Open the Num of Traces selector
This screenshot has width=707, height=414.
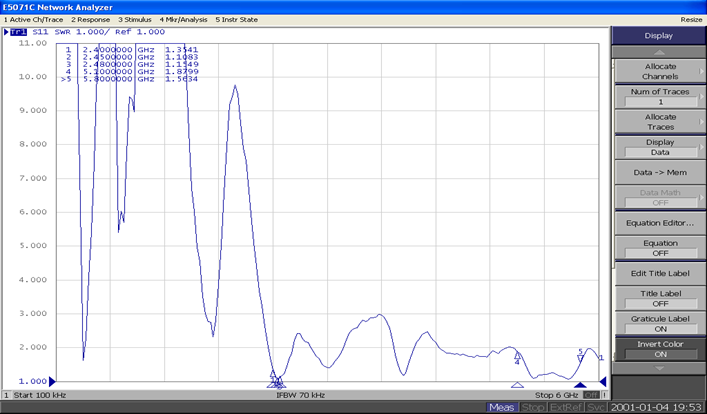tap(660, 97)
